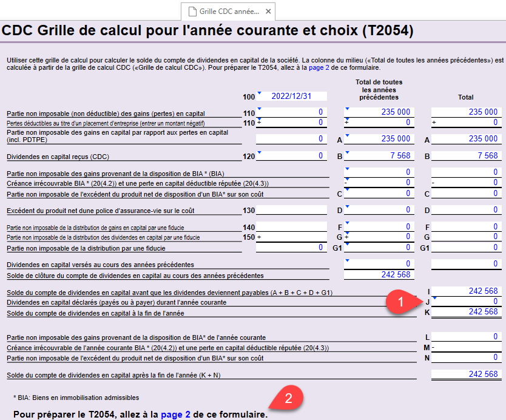Click line 110 Pertes déductibles current-year field
Viewport: 506px width, 420px height.
tap(291, 123)
